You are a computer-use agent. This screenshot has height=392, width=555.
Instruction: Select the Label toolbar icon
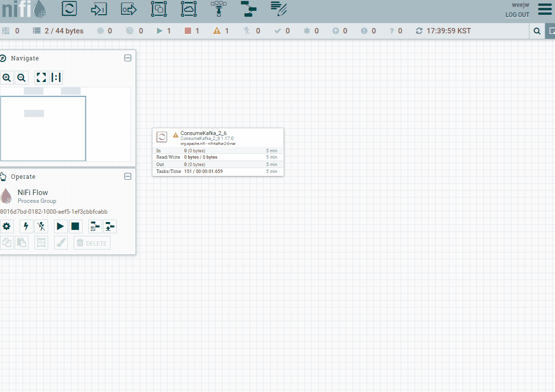pos(278,8)
